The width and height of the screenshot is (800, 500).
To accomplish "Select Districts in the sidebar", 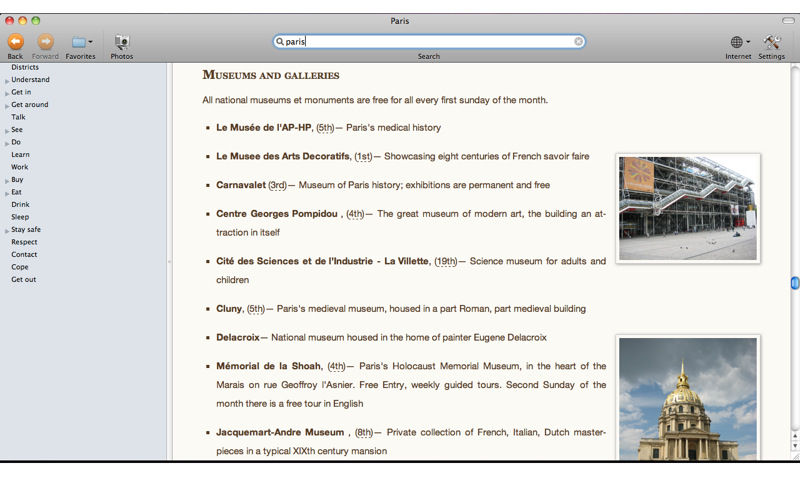I will (24, 67).
